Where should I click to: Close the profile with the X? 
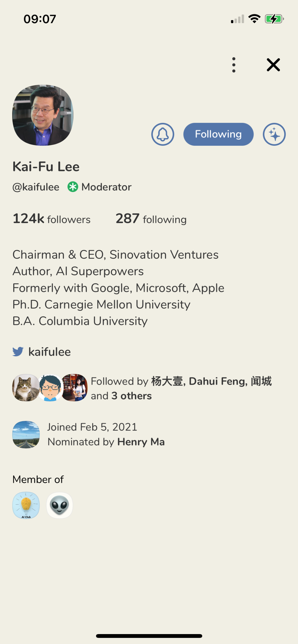(273, 65)
